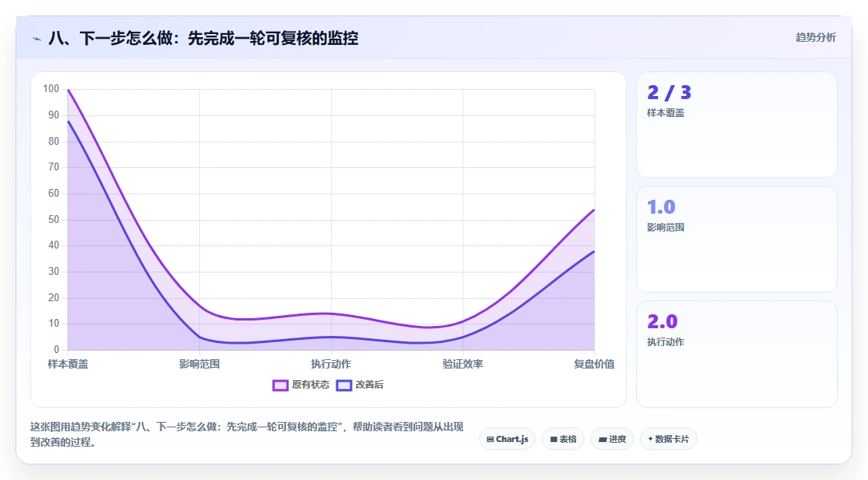Viewport: 868px width, 480px height.
Task: Click the 表格 chip icon
Action: click(553, 440)
